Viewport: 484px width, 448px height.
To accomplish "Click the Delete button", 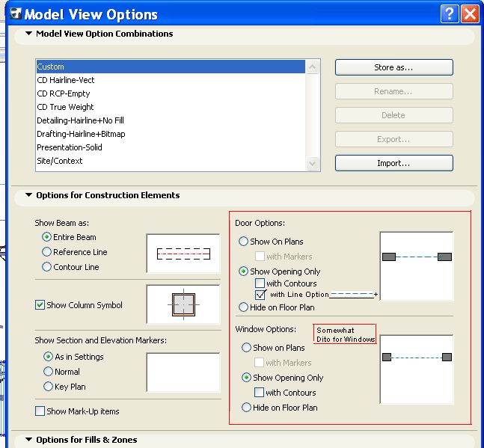I will point(394,115).
